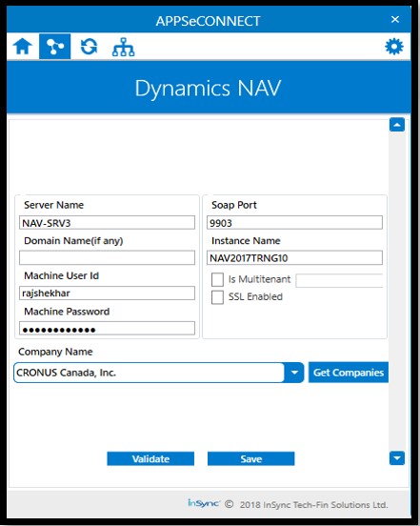Focus the Server Name field
This screenshot has height=526, width=420.
[x=107, y=223]
